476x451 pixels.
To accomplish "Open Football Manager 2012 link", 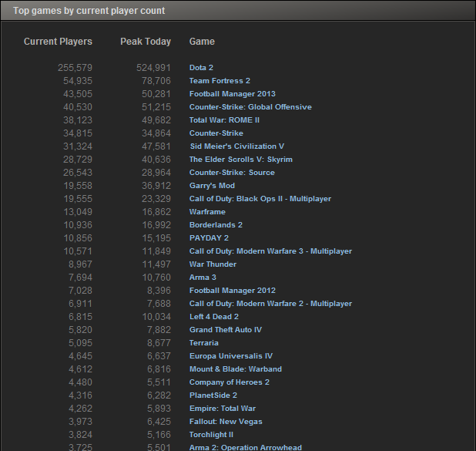I will [233, 291].
